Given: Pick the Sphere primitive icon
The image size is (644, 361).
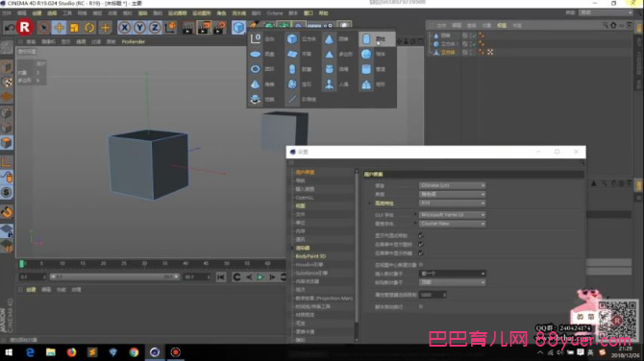Looking at the screenshot, I should (x=366, y=54).
